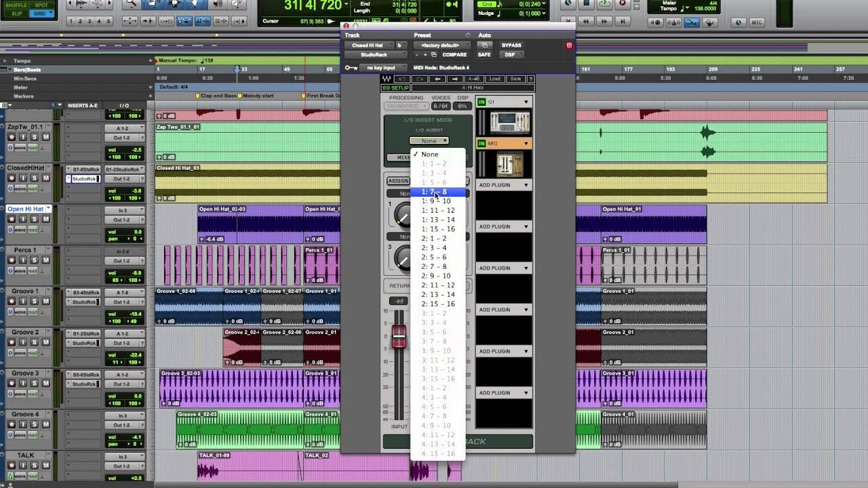Toggle IN bypass for Q1 plugin
Viewport: 868px width, 488px height.
pos(482,102)
